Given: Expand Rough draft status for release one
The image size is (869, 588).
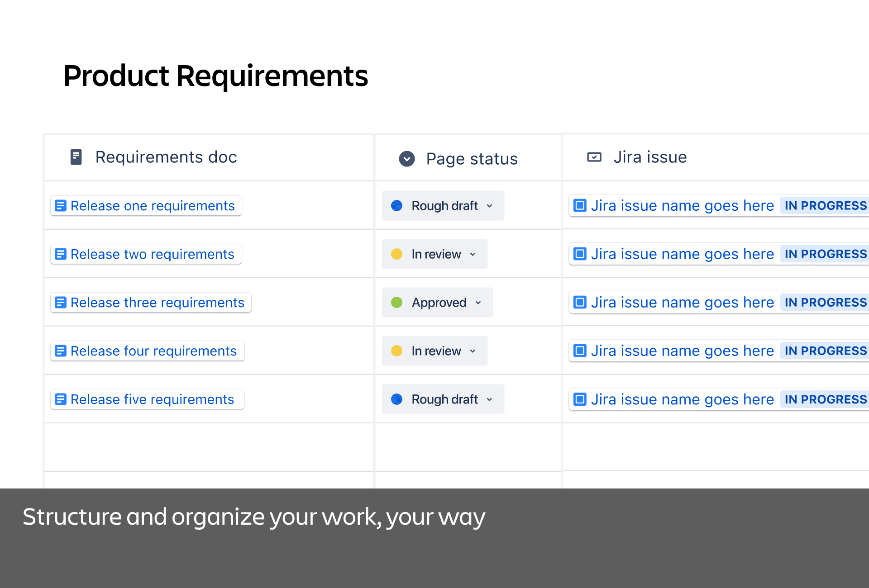Looking at the screenshot, I should (x=489, y=206).
